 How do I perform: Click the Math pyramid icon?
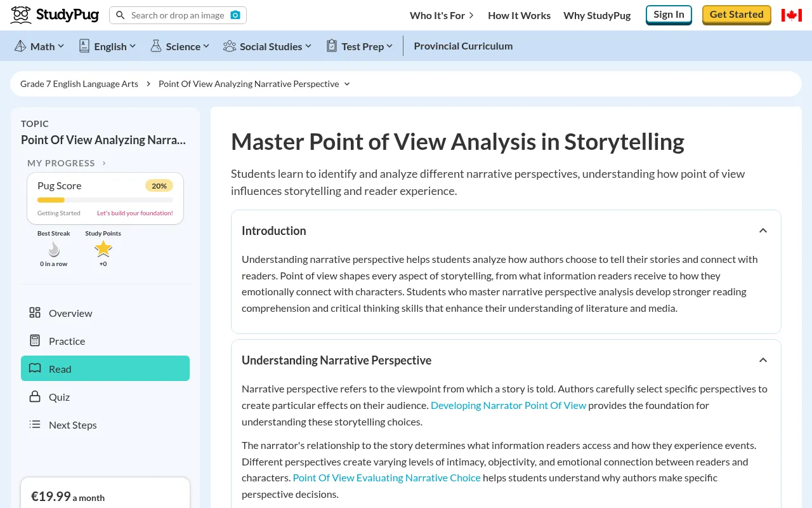tap(20, 46)
